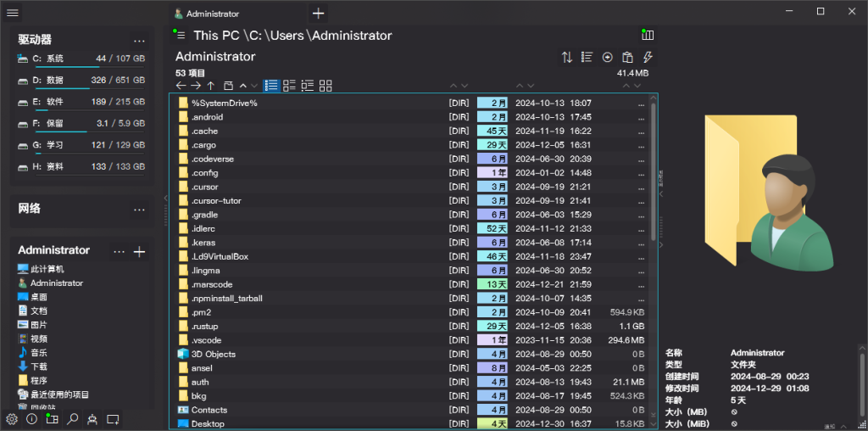
Task: Open 桌面 favorite
Action: pos(32,297)
